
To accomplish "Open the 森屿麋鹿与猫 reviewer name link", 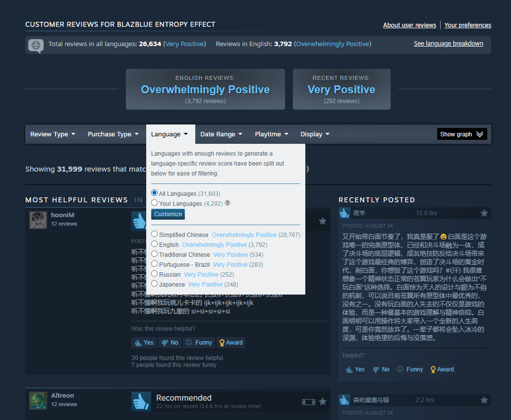I will [371, 400].
